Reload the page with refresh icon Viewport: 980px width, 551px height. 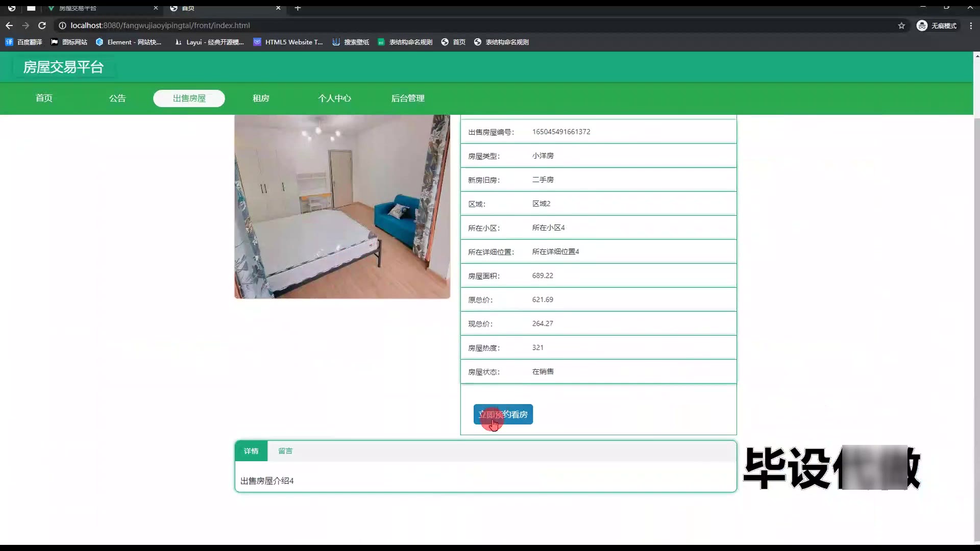pyautogui.click(x=42, y=26)
